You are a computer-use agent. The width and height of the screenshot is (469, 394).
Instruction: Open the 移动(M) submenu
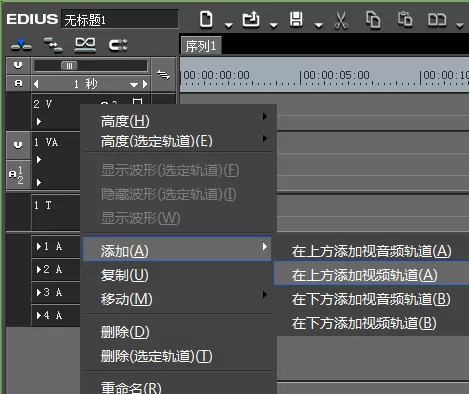pyautogui.click(x=178, y=299)
